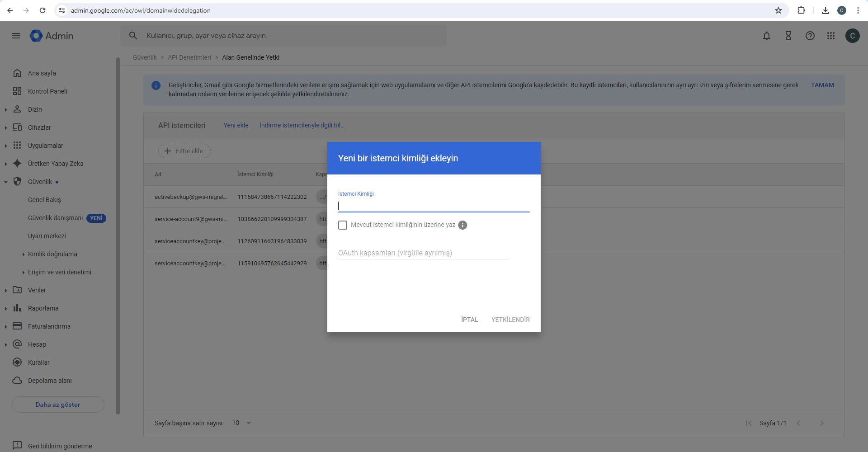This screenshot has height=452, width=868.
Task: Select Genel Bakış under Güvenlik
Action: coord(44,200)
